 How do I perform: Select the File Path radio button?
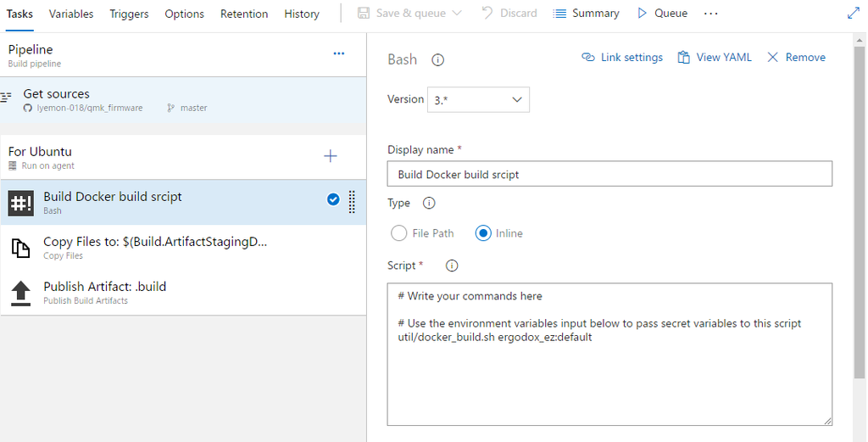[398, 233]
